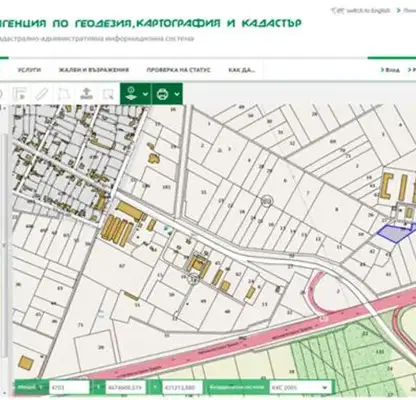Open the УСЛУГИ menu
This screenshot has width=416, height=400.
(x=29, y=70)
